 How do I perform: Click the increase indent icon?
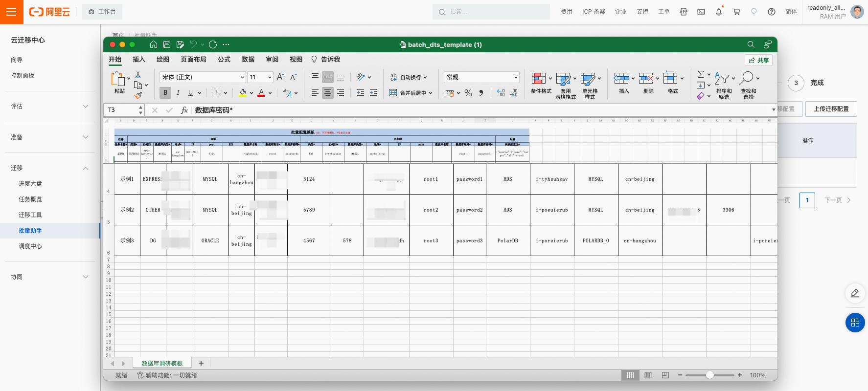pos(373,92)
